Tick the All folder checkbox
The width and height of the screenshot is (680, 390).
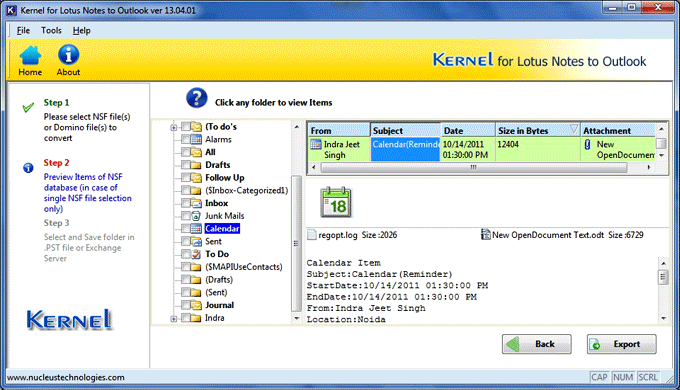pyautogui.click(x=186, y=152)
